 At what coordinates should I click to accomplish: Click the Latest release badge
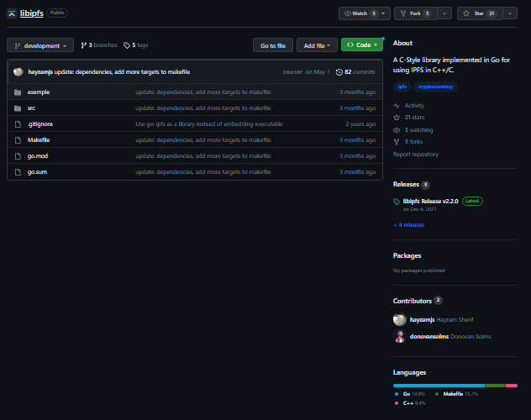(x=472, y=201)
